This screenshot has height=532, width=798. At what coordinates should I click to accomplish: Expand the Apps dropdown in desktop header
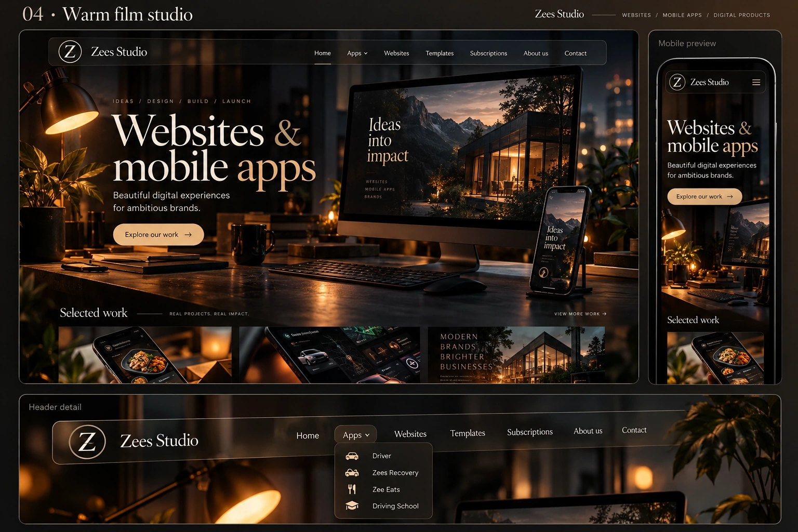pos(357,53)
